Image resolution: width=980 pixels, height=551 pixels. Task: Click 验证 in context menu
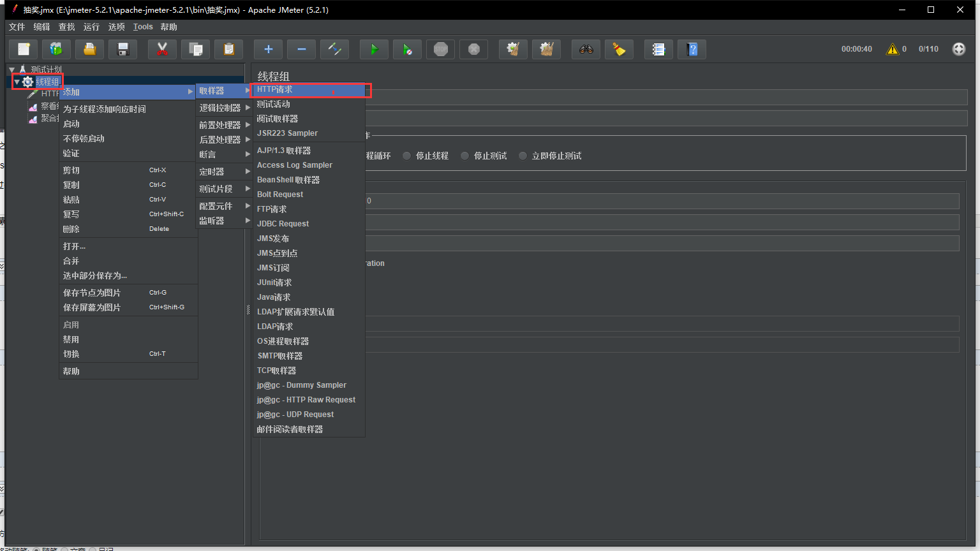click(x=128, y=153)
